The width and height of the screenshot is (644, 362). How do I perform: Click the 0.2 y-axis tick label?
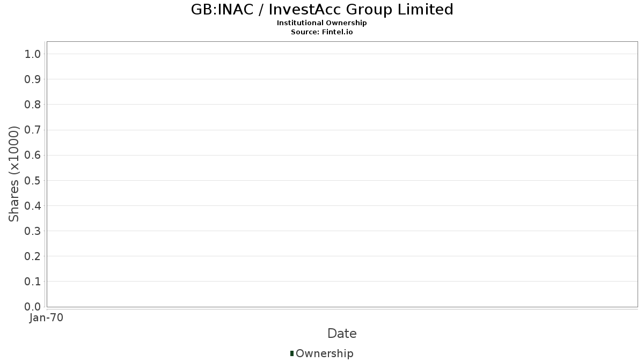pos(32,256)
